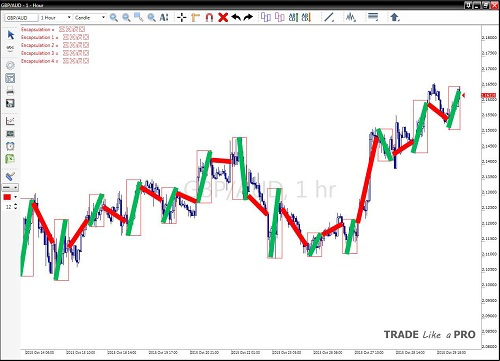Click the chart template list icon
500x361 pixels.
click(x=373, y=17)
